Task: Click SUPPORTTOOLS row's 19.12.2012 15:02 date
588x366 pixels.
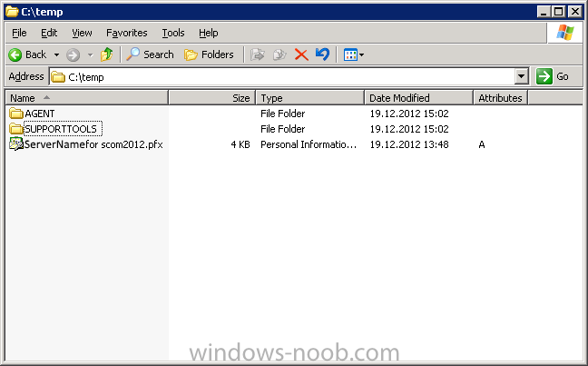Action: (409, 129)
